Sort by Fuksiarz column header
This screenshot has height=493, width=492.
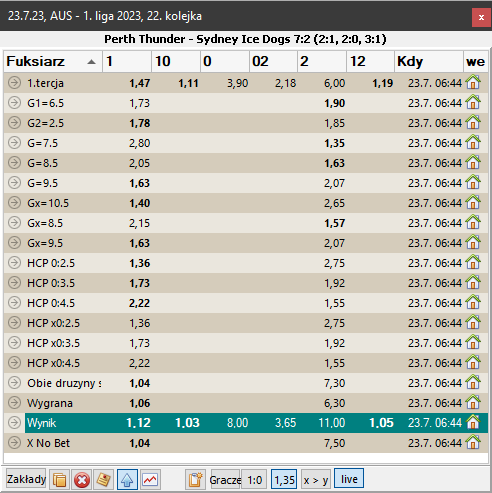[53, 61]
